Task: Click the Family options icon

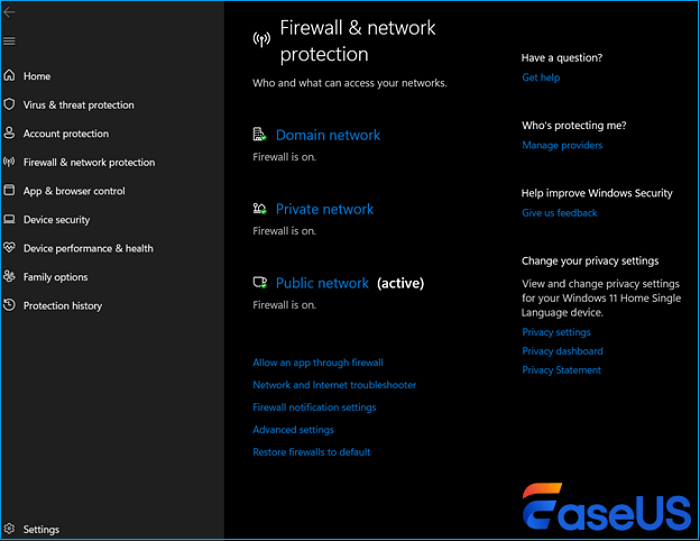Action: tap(10, 277)
